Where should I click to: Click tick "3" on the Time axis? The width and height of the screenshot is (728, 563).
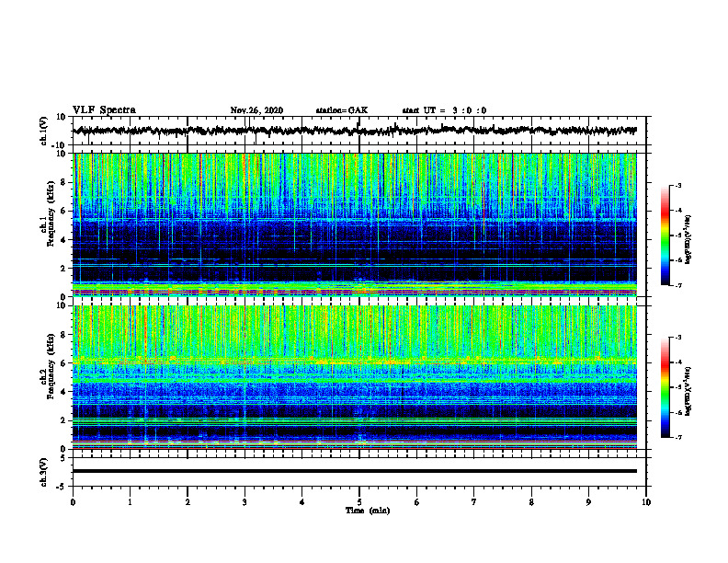click(x=245, y=502)
